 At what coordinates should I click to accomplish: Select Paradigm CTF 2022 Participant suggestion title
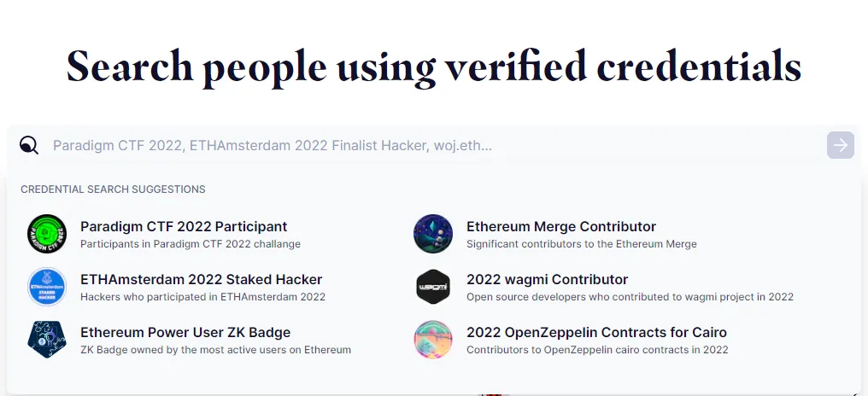coord(184,227)
